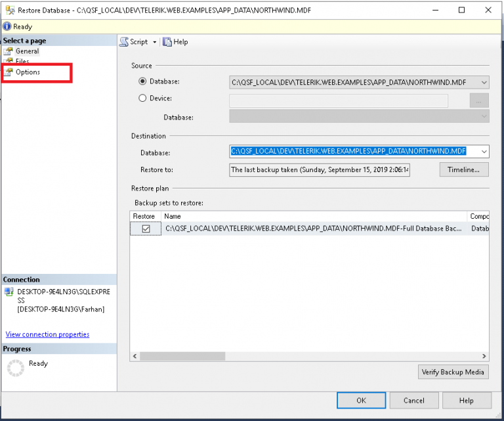Image resolution: width=504 pixels, height=421 pixels.
Task: Select the Name column header
Action: (x=314, y=217)
